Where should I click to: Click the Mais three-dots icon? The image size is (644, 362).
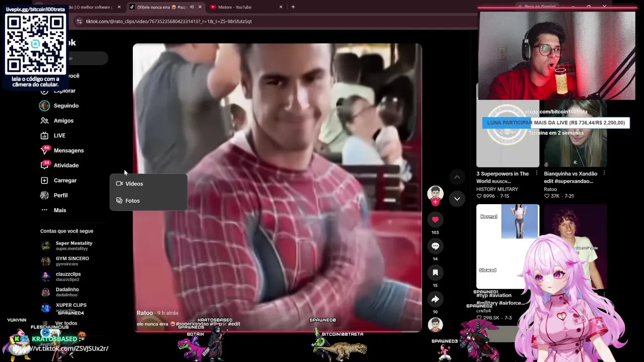[x=45, y=210]
